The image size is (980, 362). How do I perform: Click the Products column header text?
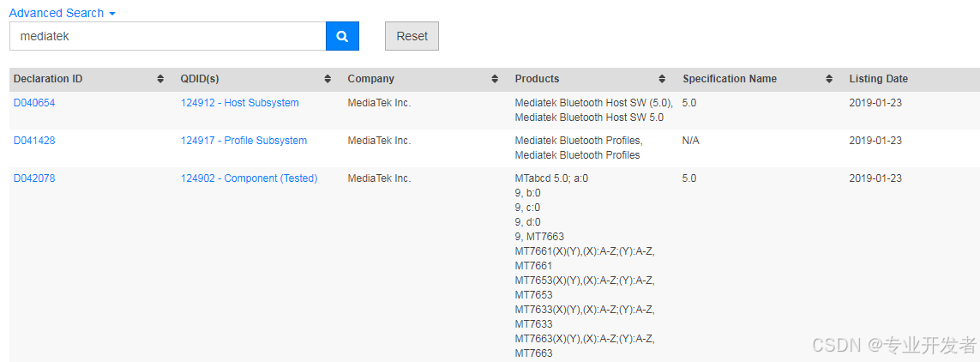point(537,79)
